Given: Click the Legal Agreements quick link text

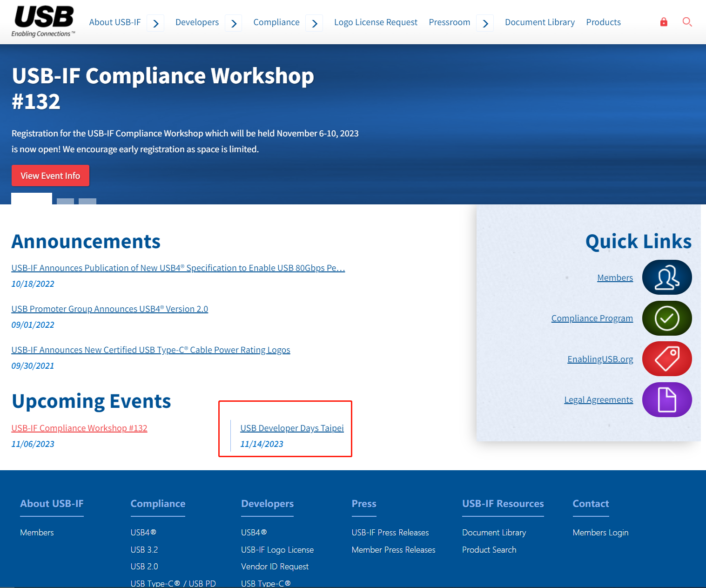Looking at the screenshot, I should [598, 400].
